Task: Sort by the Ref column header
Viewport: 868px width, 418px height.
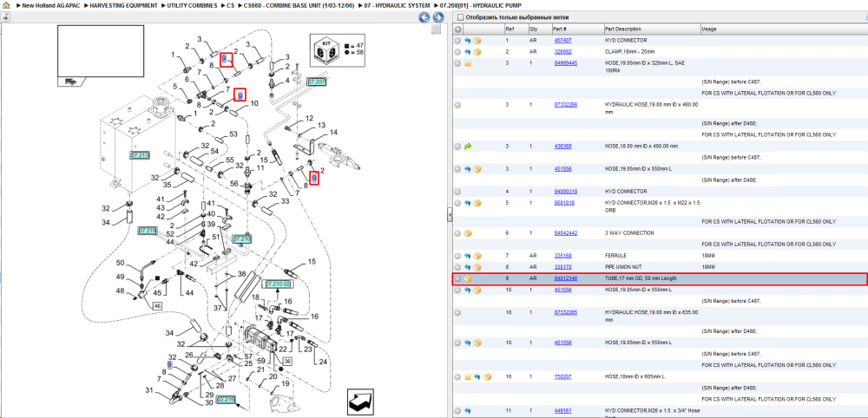Action: pyautogui.click(x=509, y=29)
